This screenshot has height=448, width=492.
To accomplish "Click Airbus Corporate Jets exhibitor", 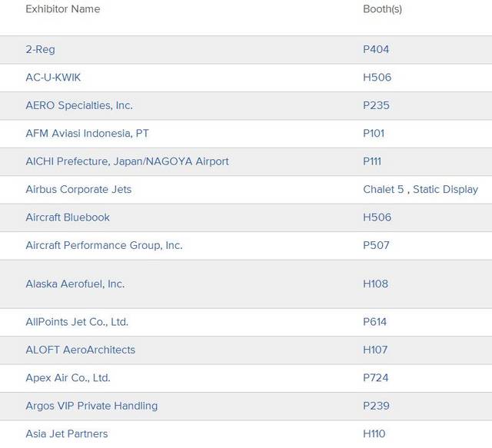I will pos(78,190).
